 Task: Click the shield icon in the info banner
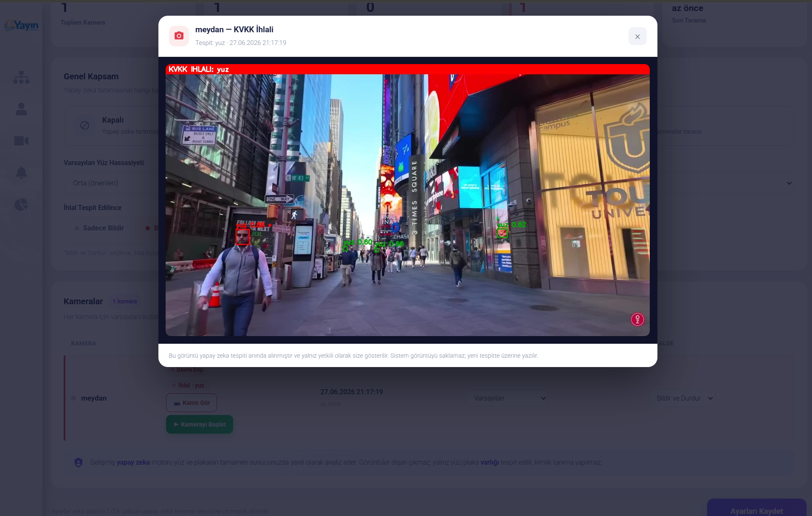79,463
